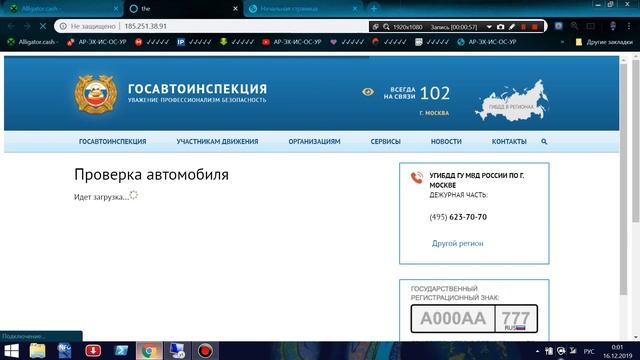Viewport: 640px width, 360px height.
Task: Click the 'Г. МОСКВА' region label
Action: (434, 113)
